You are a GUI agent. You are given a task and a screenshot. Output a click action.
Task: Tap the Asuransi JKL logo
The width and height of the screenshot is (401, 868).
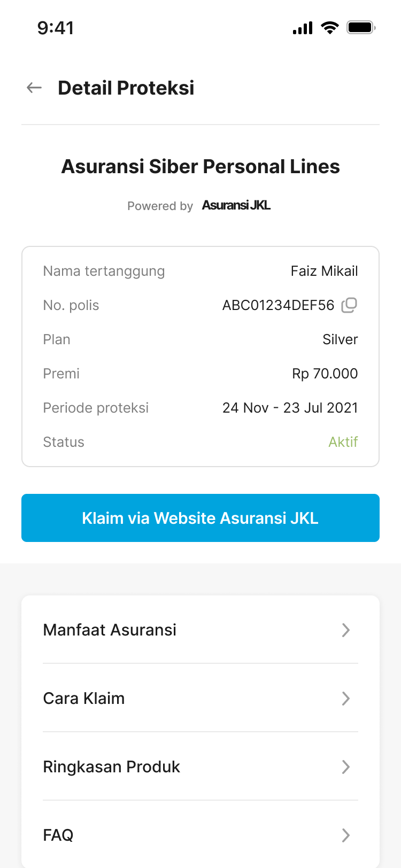coord(236,205)
